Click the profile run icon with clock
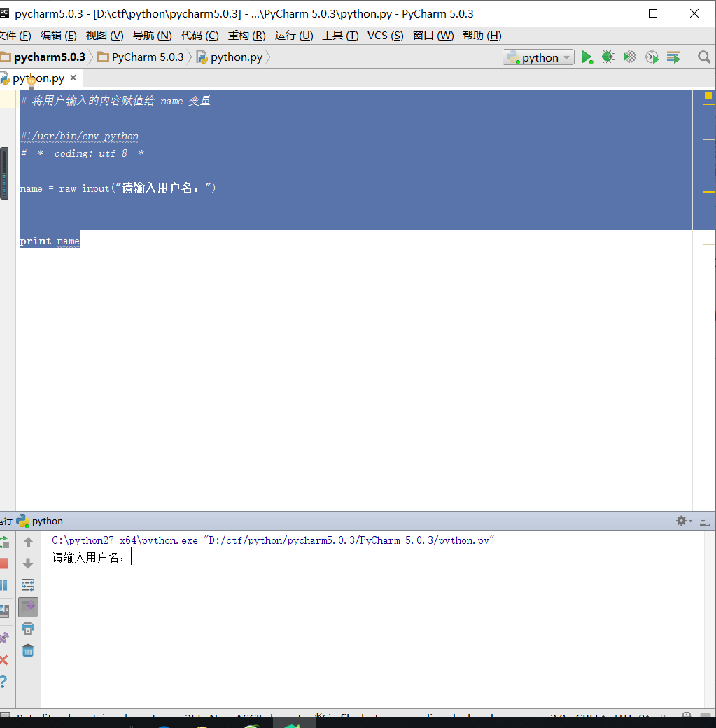The height and width of the screenshot is (728, 716). (x=652, y=57)
